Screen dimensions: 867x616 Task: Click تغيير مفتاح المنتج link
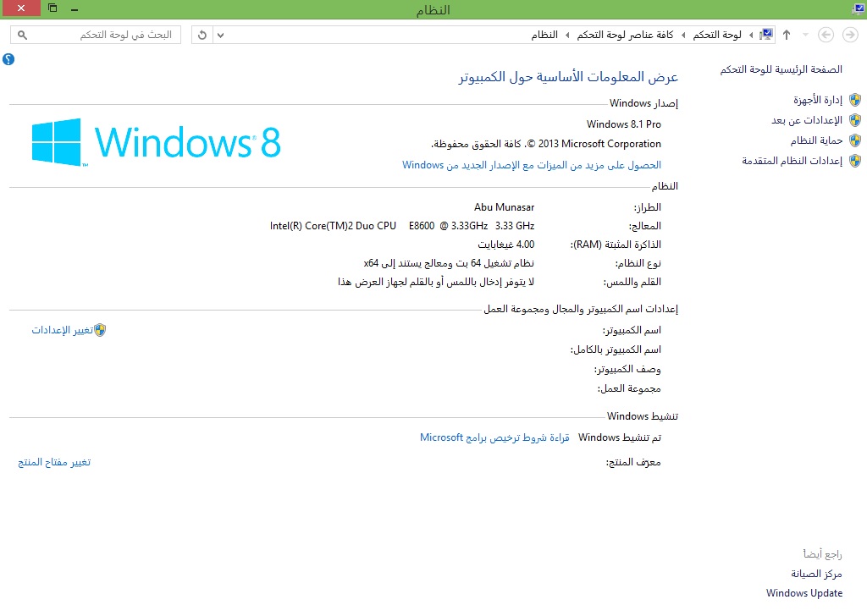coord(54,462)
